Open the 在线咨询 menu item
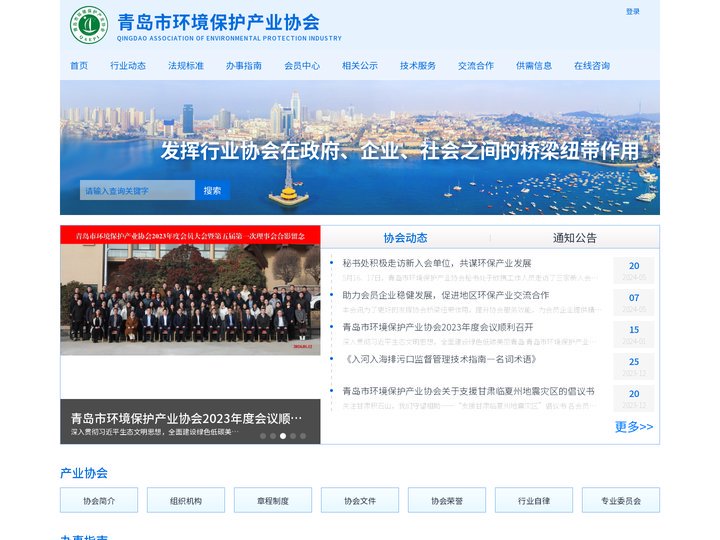 pyautogui.click(x=592, y=66)
